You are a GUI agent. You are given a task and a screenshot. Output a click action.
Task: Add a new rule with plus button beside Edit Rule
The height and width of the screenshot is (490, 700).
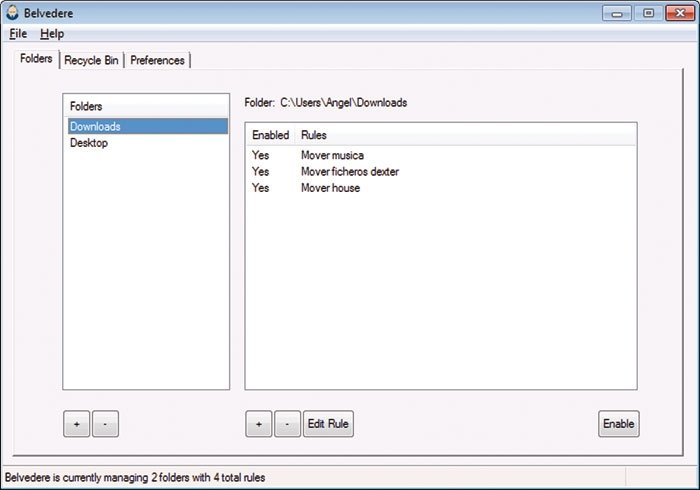pos(258,424)
